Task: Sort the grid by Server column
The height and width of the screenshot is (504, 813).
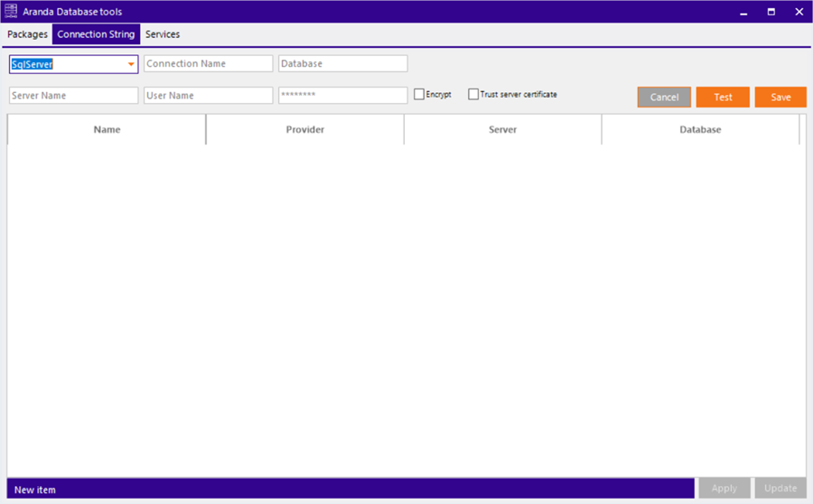Action: click(502, 130)
